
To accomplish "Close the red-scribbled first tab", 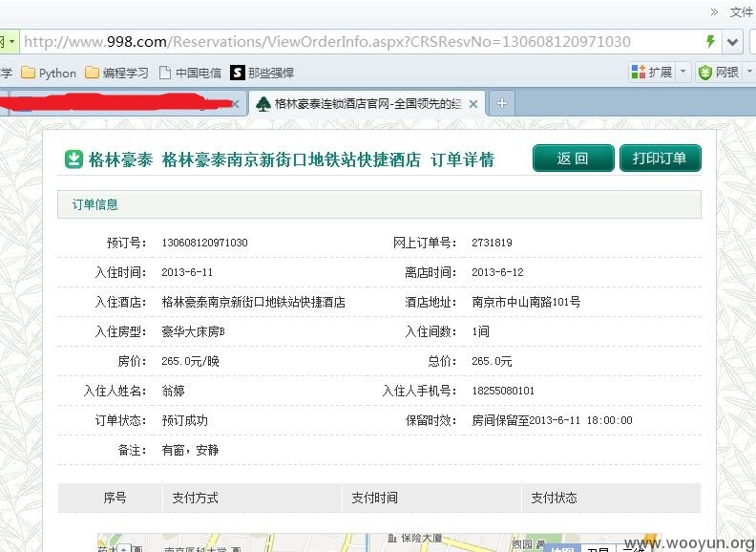I will pyautogui.click(x=236, y=104).
